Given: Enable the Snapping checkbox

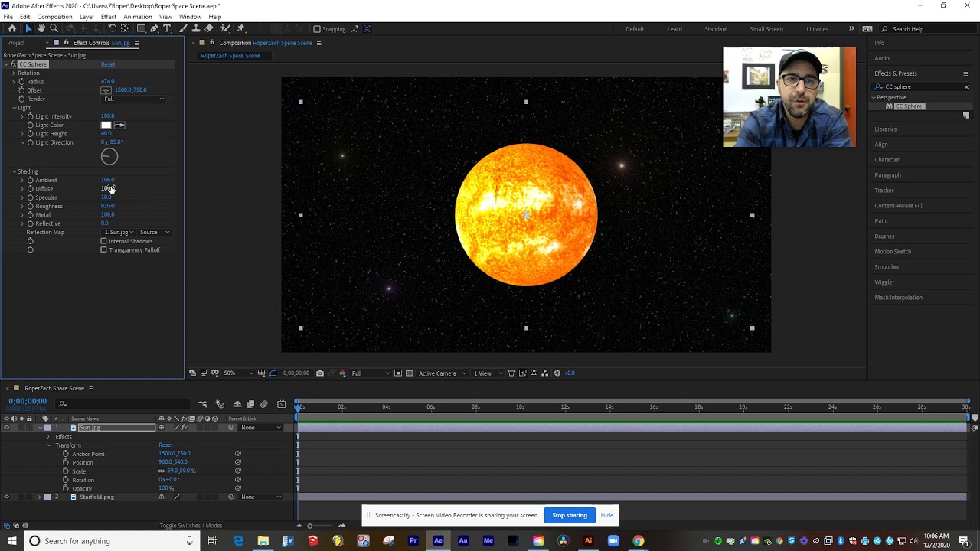Looking at the screenshot, I should (317, 29).
